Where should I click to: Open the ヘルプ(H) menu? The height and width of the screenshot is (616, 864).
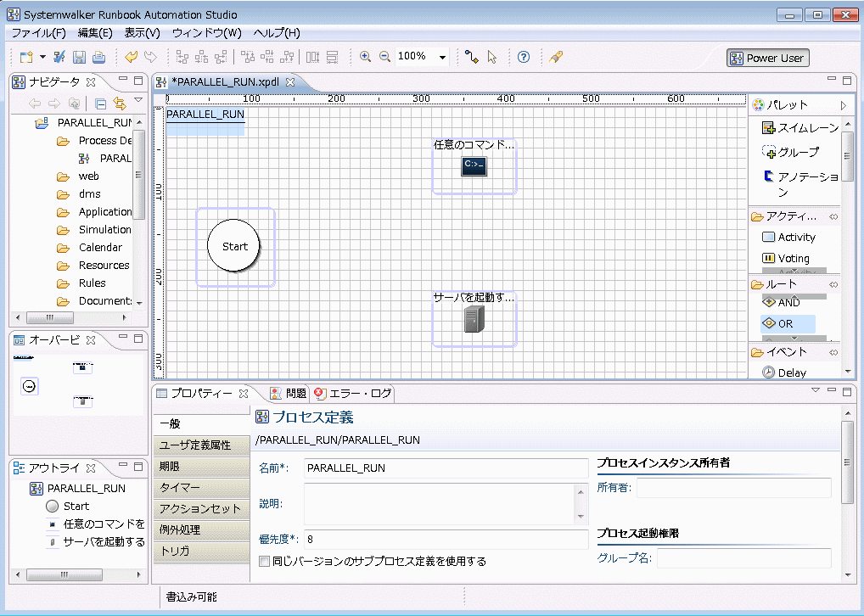pyautogui.click(x=277, y=33)
